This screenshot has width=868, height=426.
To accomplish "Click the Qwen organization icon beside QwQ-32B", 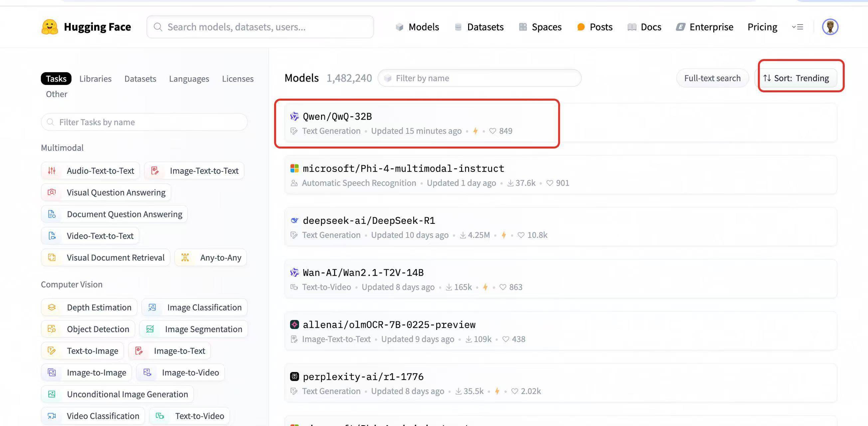I will coord(294,116).
